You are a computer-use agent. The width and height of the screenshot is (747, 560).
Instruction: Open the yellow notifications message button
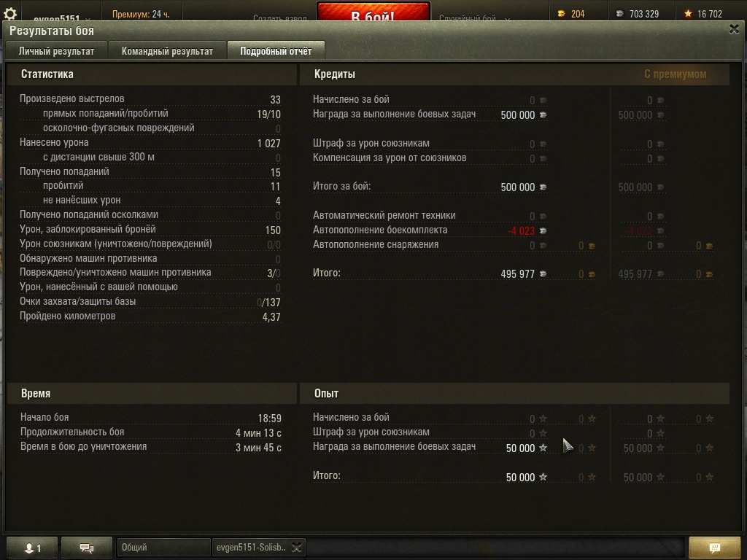(x=715, y=548)
